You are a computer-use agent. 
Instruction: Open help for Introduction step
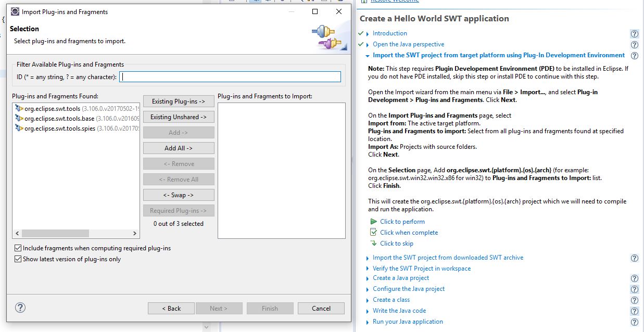[634, 34]
